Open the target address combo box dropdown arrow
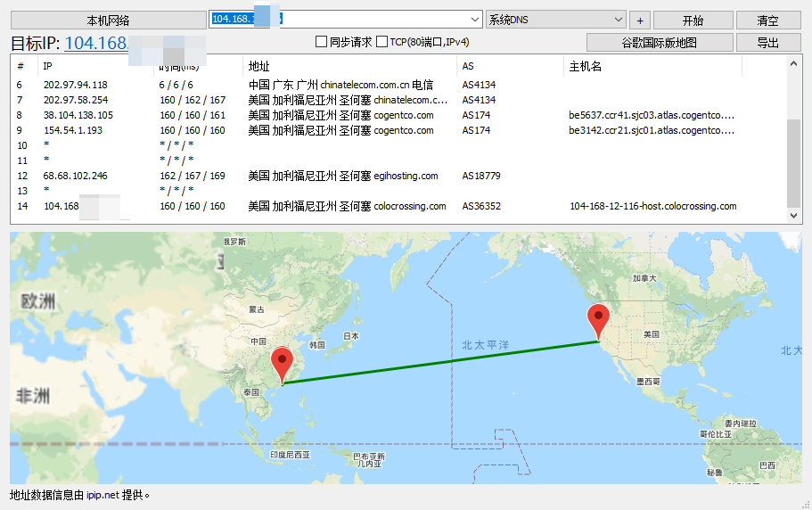 pos(475,20)
